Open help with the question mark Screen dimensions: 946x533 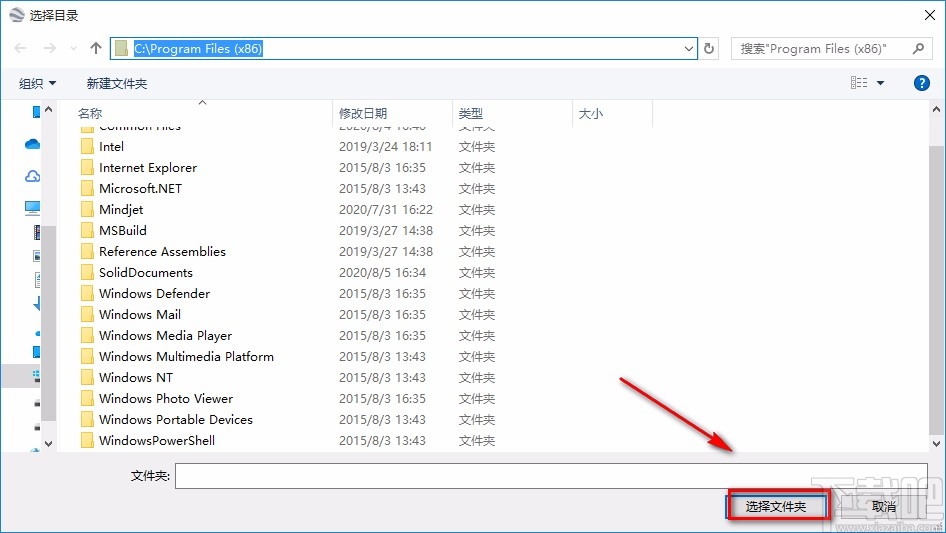pos(921,83)
